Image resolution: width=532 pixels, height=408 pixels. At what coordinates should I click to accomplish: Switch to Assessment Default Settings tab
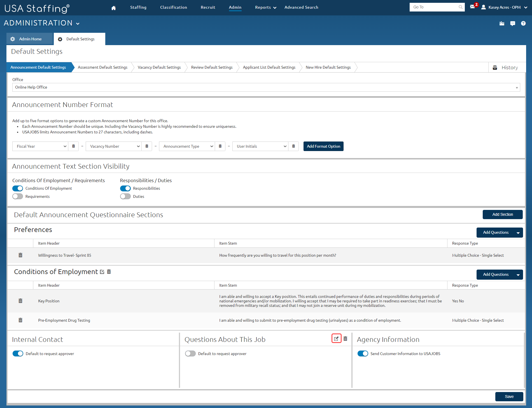click(x=102, y=67)
